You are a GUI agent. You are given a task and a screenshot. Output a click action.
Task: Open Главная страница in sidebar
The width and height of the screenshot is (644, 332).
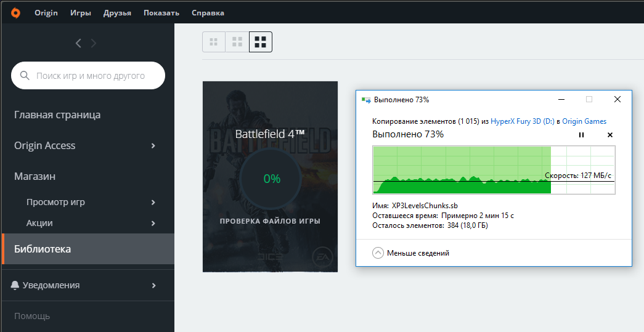pos(57,115)
